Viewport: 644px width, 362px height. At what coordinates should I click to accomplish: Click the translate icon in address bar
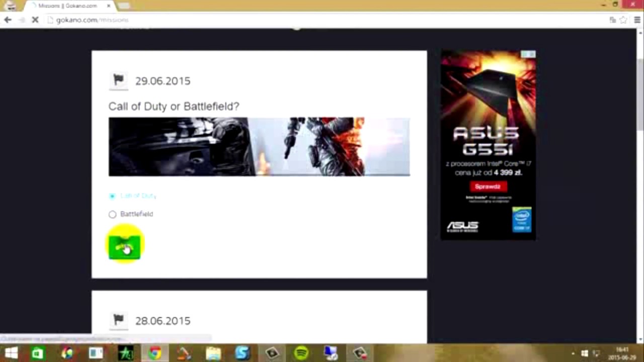tap(612, 20)
